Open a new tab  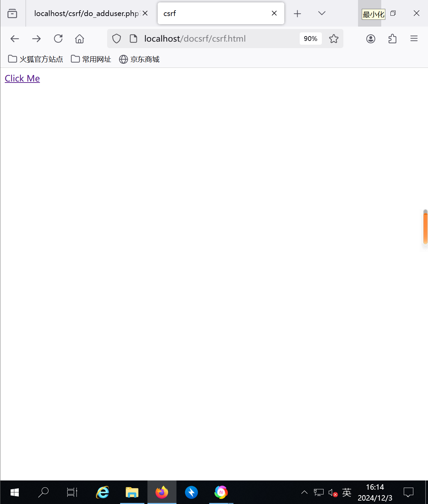[x=297, y=14]
